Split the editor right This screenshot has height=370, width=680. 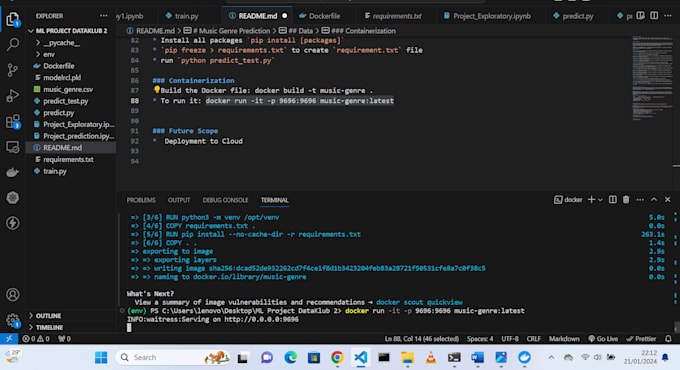(x=654, y=16)
